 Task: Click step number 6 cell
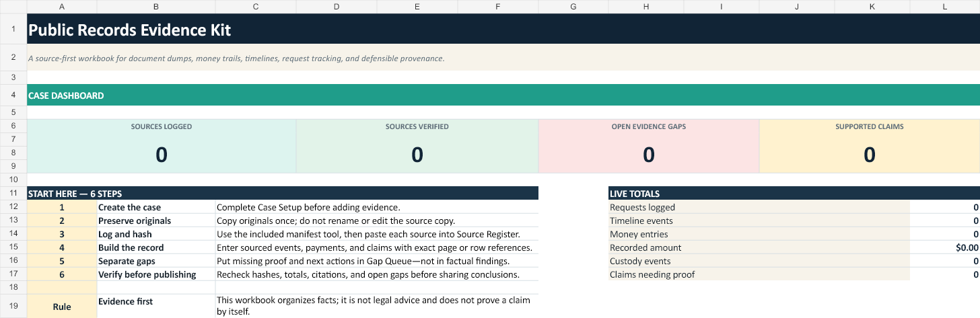[x=62, y=274]
